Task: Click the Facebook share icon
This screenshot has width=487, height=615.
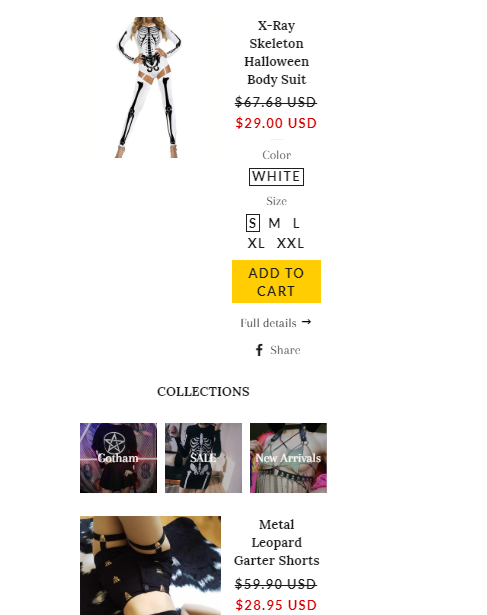Action: pyautogui.click(x=259, y=350)
